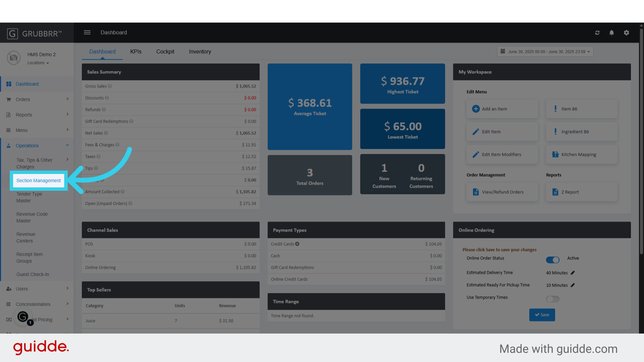Click the HMS Demo 2 location avatar

13,58
